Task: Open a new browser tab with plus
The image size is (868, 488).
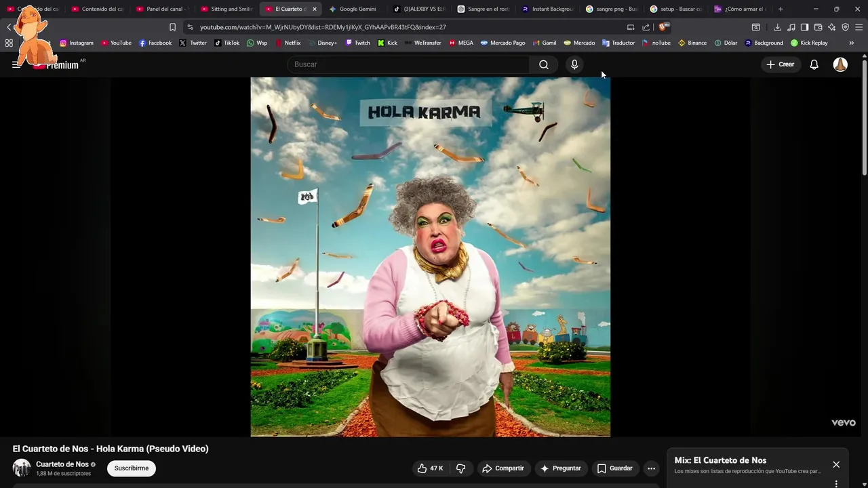Action: [x=781, y=9]
